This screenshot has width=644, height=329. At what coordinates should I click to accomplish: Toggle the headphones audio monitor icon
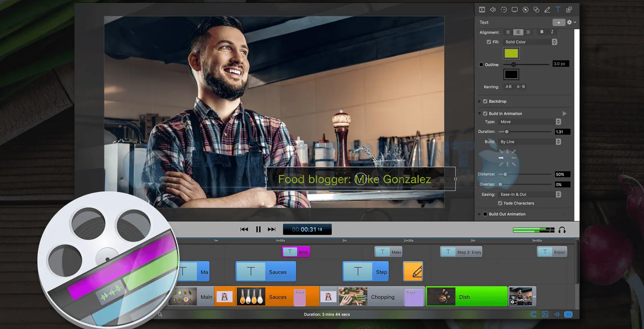(x=562, y=230)
